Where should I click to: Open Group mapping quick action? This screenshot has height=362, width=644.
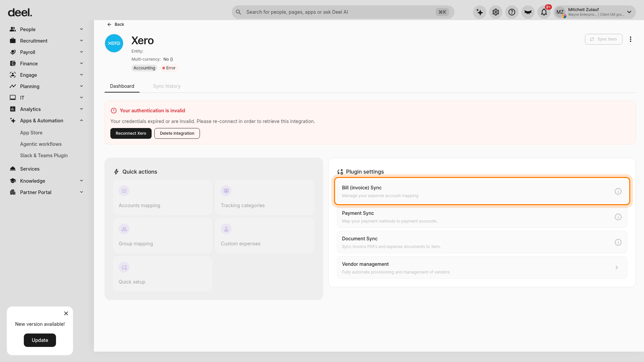pos(163,236)
